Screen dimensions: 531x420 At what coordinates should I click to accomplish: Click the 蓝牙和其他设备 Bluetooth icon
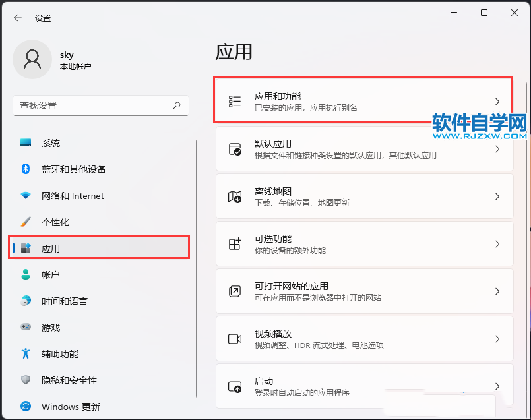point(26,169)
